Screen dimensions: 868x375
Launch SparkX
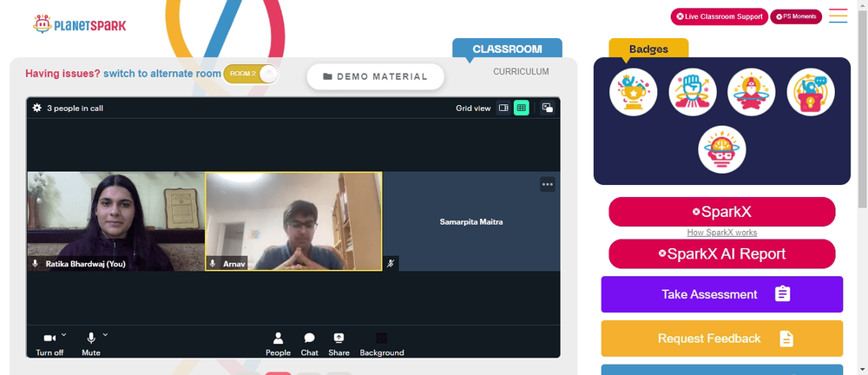point(722,212)
